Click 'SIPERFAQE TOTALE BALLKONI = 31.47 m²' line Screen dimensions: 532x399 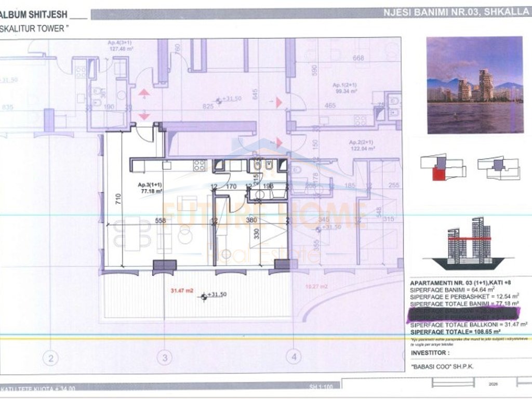(x=469, y=325)
